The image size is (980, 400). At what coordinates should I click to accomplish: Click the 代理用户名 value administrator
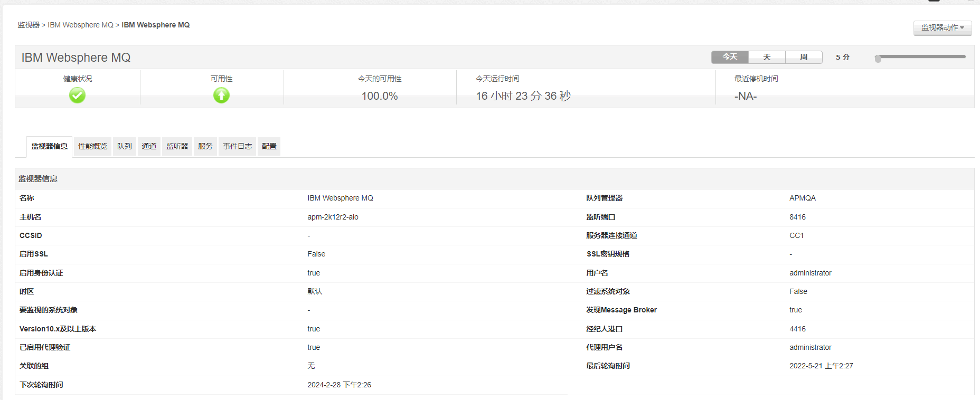811,347
